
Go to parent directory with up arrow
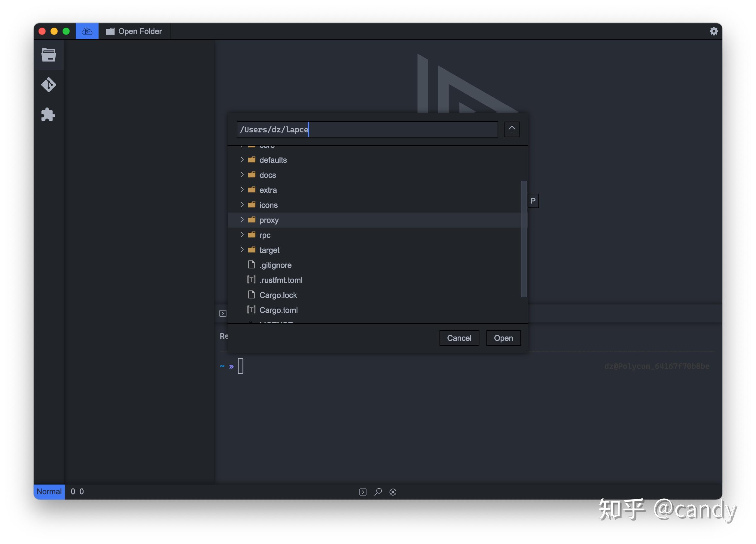click(x=511, y=129)
